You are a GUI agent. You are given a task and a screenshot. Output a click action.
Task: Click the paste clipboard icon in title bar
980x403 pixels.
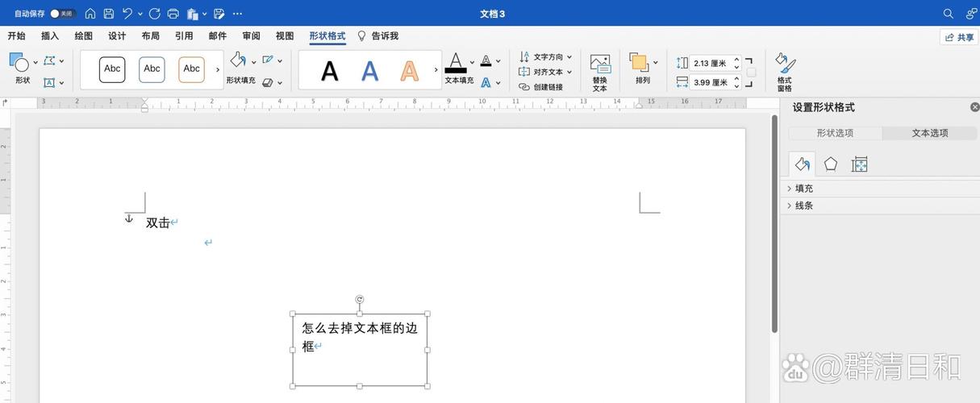192,14
